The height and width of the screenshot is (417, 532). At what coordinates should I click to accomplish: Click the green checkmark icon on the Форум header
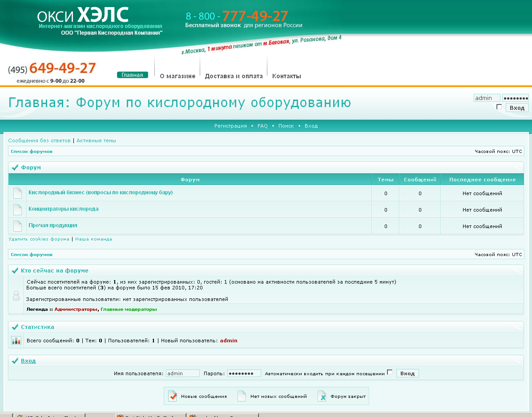(x=15, y=167)
